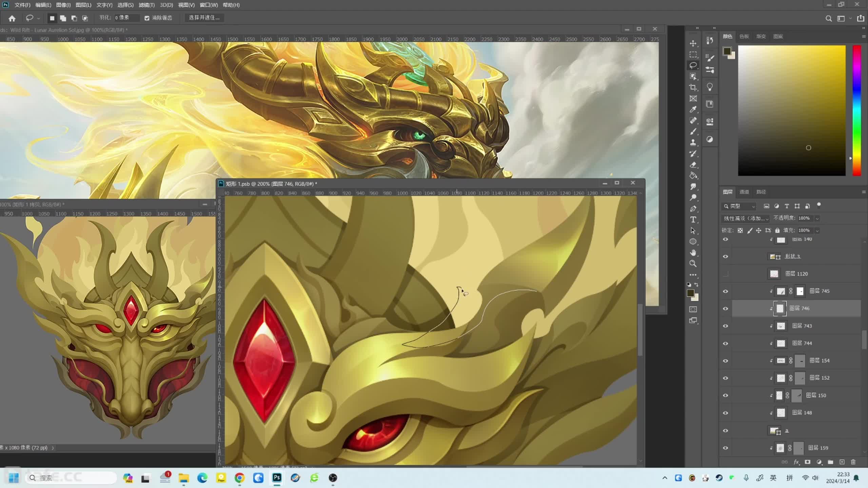This screenshot has width=868, height=488.
Task: Select the Pen tool
Action: coord(693,209)
